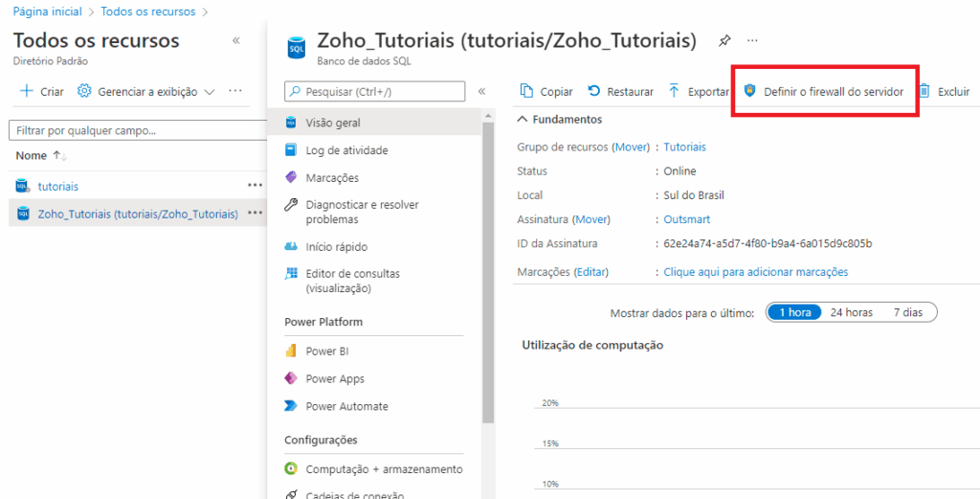Open the Gerenciar a exibição dropdown
The height and width of the screenshot is (499, 980).
pyautogui.click(x=146, y=91)
